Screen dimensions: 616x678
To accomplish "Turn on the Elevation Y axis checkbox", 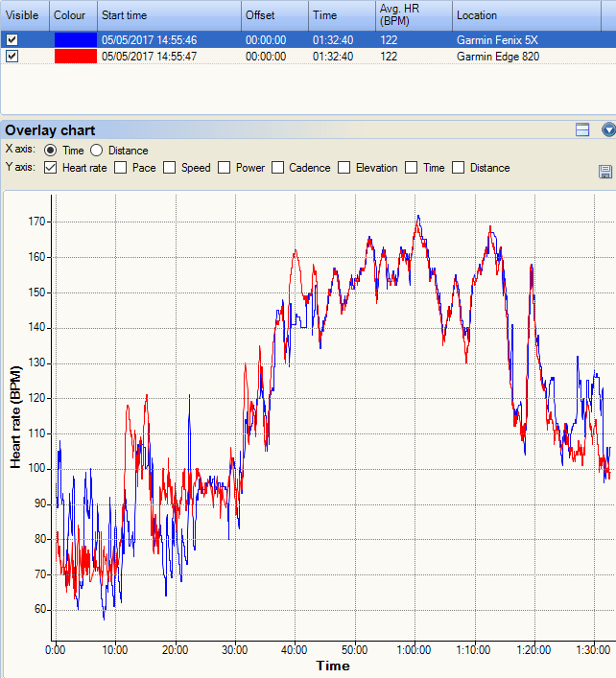I will (344, 168).
